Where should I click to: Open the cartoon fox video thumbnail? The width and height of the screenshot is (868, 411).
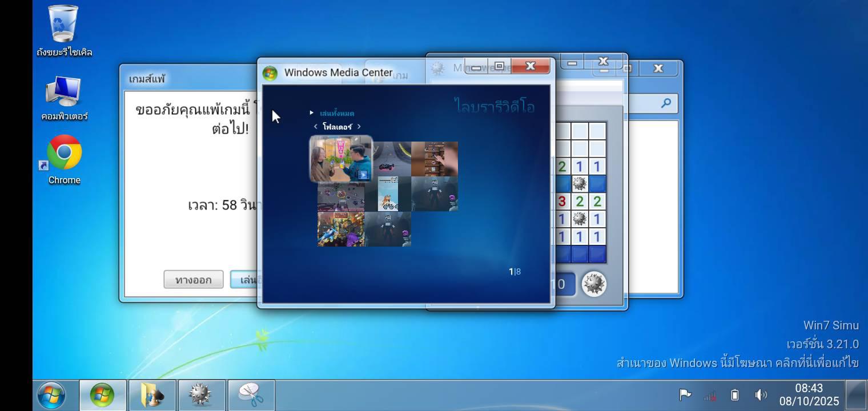(388, 194)
